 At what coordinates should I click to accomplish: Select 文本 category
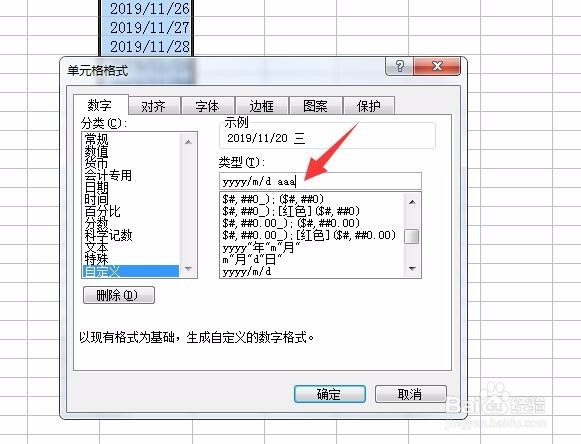130,247
